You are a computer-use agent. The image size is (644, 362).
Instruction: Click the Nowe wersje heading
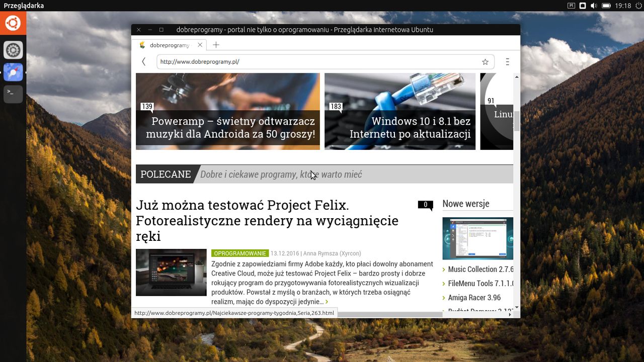[466, 204]
